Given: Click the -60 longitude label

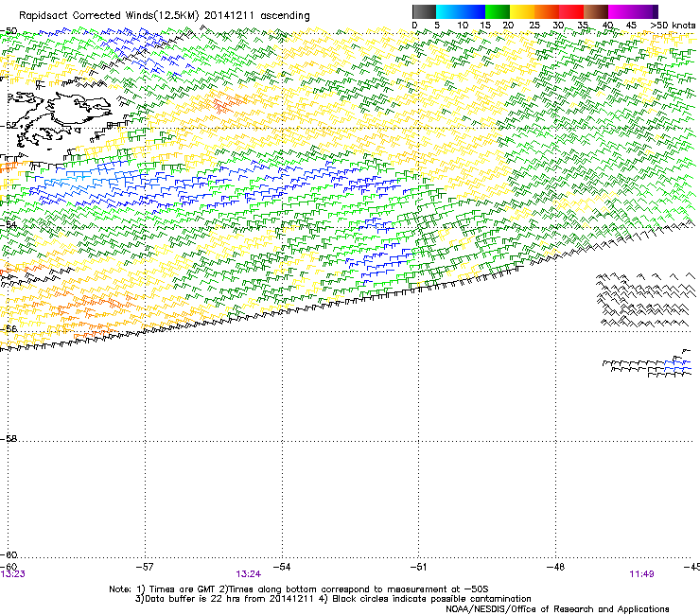Looking at the screenshot, I should pyautogui.click(x=9, y=567).
